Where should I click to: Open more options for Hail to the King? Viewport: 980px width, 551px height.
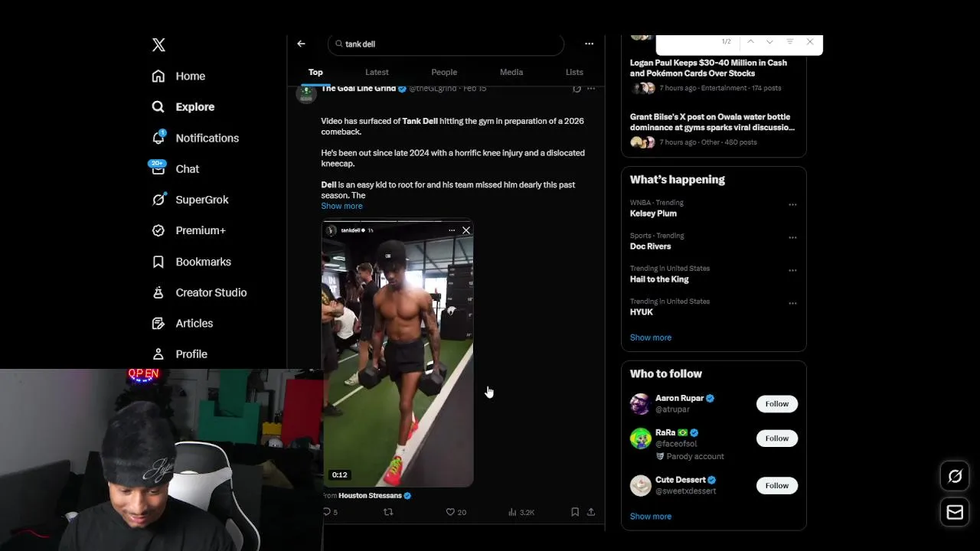(792, 270)
